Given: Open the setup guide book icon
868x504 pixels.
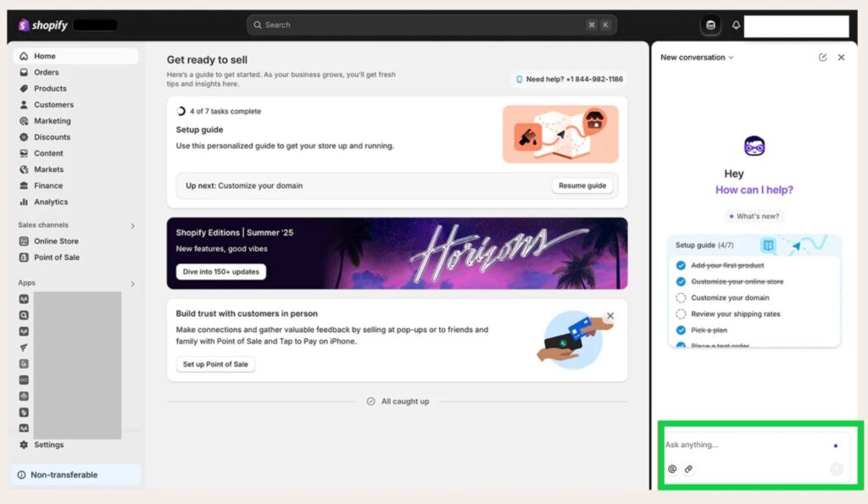Looking at the screenshot, I should point(768,246).
